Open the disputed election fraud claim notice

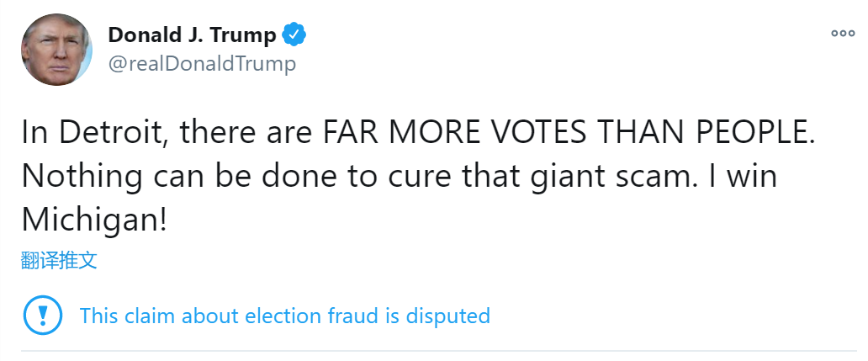pyautogui.click(x=284, y=316)
